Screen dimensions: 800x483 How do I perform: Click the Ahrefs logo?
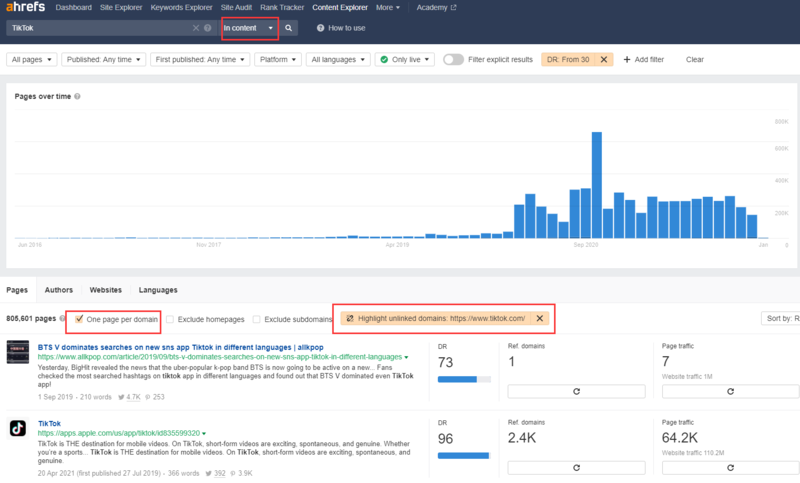click(x=25, y=7)
